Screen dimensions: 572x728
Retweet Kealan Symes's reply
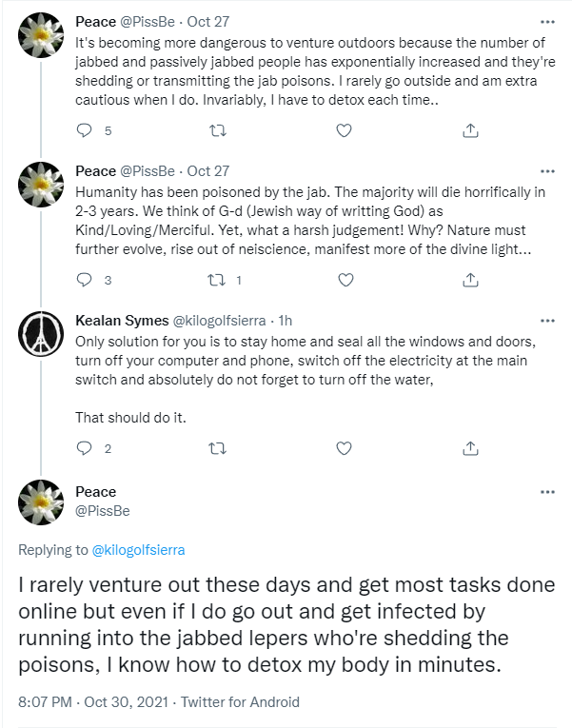pos(217,448)
